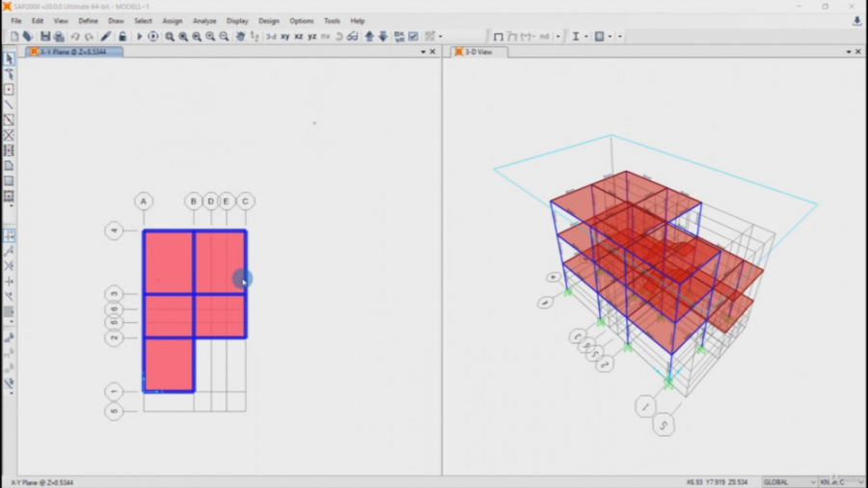
Task: Select the draw special joint tool
Action: click(x=9, y=90)
